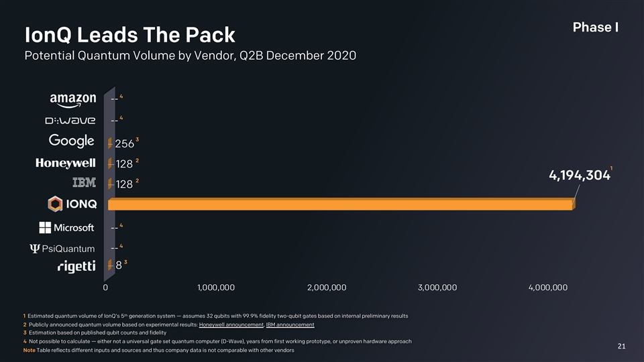The width and height of the screenshot is (644, 362).
Task: Click the Amazon logo
Action: [x=73, y=99]
